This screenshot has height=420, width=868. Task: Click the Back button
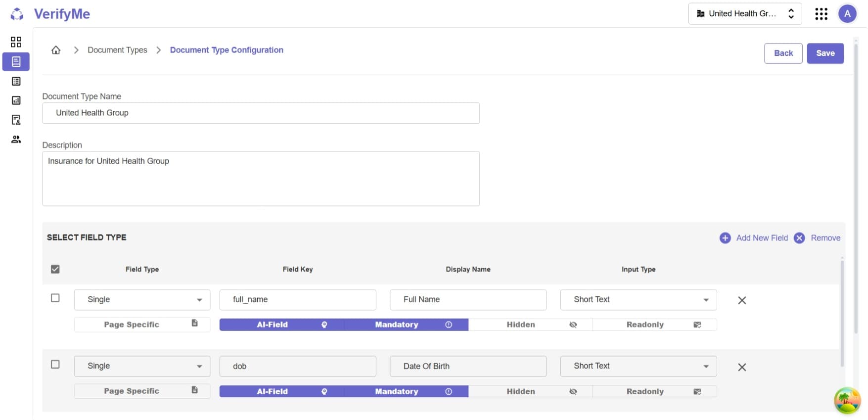click(783, 53)
